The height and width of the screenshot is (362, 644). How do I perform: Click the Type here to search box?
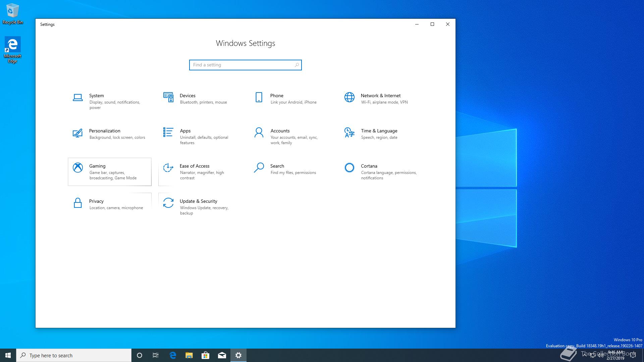click(x=74, y=355)
